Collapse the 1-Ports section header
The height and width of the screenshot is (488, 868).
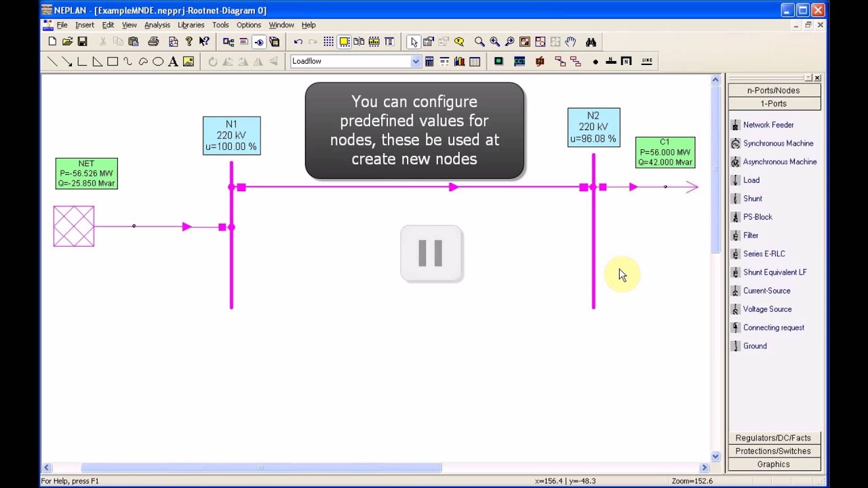[773, 104]
